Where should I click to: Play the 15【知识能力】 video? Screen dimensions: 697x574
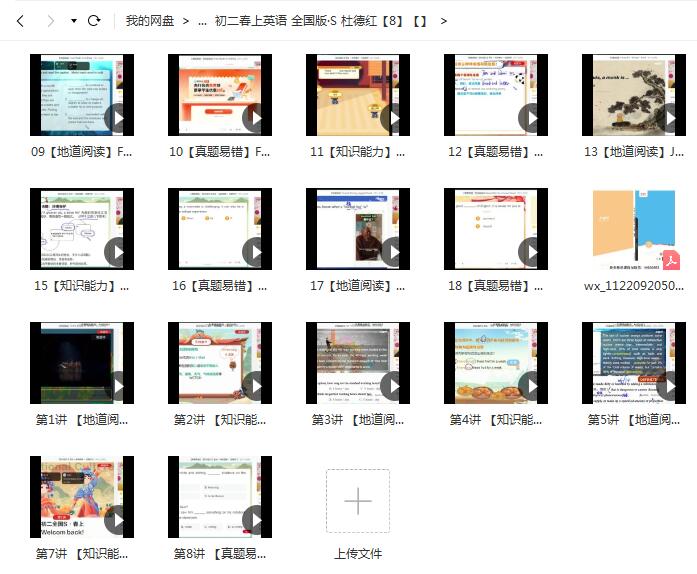[x=117, y=252]
